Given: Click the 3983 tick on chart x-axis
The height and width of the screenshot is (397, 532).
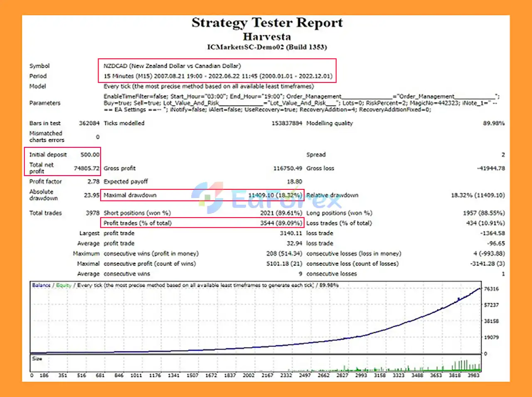Looking at the screenshot, I should point(473,375).
